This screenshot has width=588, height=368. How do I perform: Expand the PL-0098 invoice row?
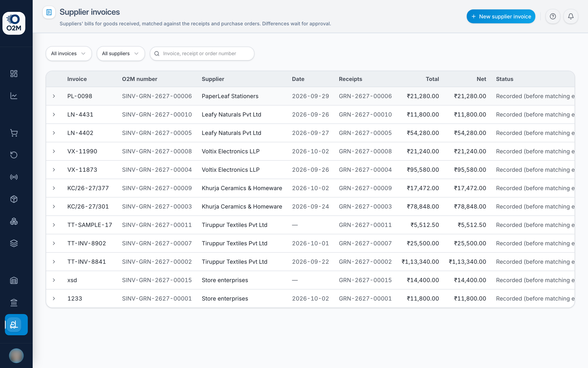pos(54,96)
